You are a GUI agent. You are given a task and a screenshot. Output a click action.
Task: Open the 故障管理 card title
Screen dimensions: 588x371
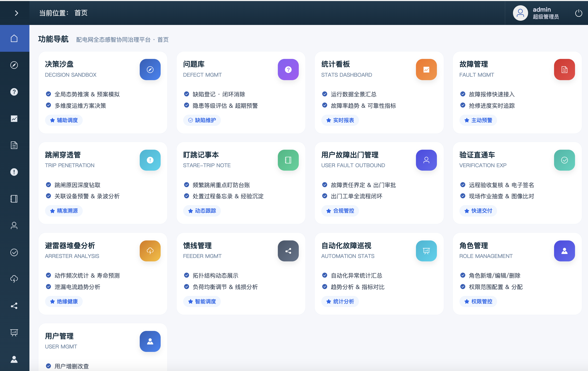click(x=474, y=64)
